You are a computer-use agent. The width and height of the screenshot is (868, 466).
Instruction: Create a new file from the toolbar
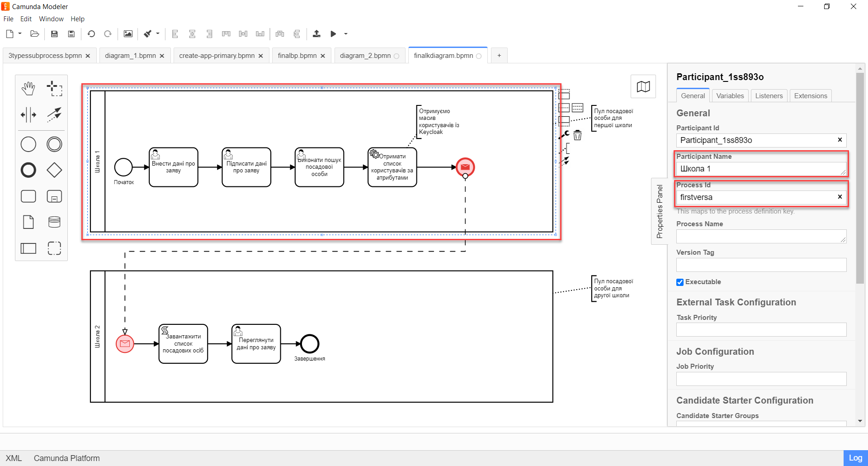[x=10, y=34]
